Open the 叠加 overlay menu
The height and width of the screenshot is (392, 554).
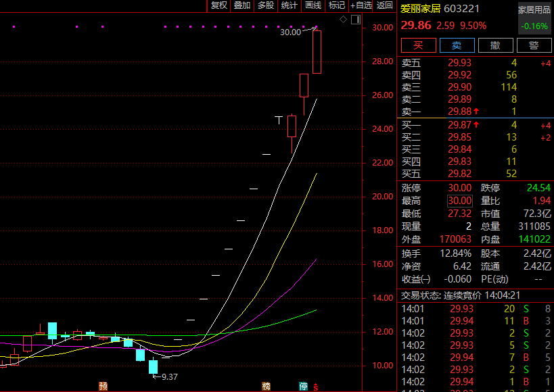point(242,5)
